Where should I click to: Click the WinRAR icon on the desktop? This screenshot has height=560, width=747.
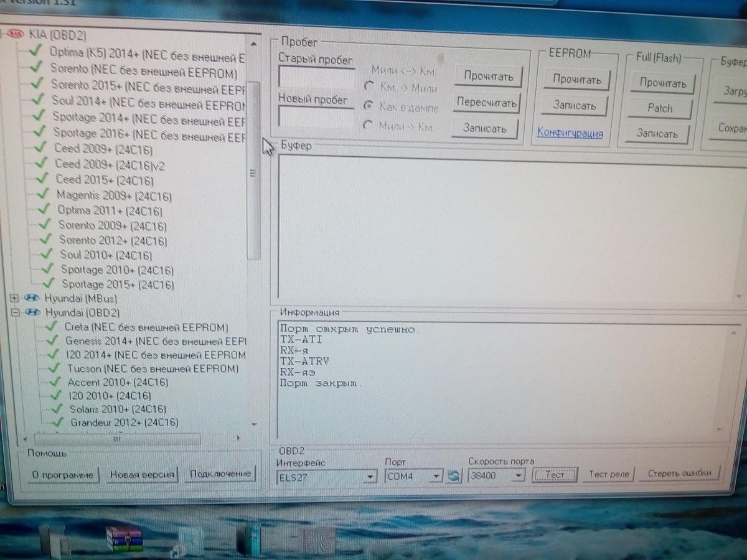[x=125, y=539]
